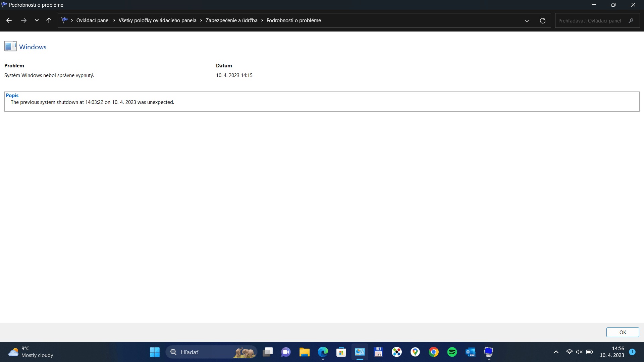The width and height of the screenshot is (644, 362).
Task: Expand the chevron before Ovládací panel
Action: (x=72, y=20)
